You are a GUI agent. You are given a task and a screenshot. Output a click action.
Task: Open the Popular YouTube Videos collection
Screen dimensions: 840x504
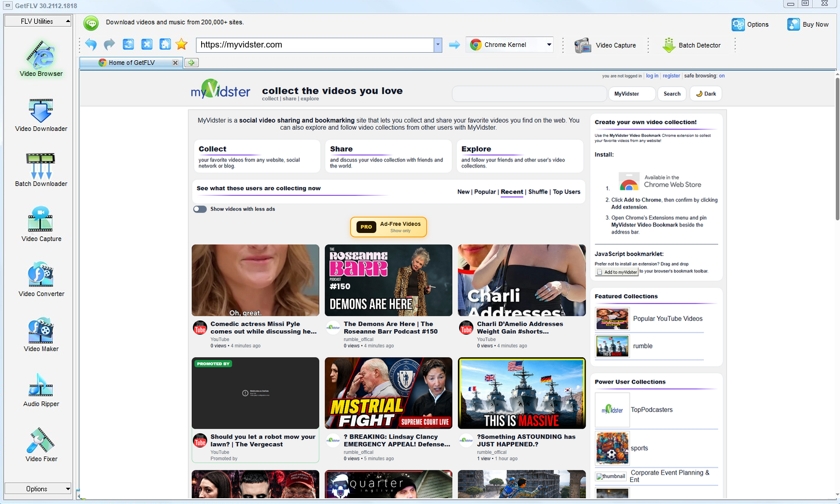coord(667,319)
